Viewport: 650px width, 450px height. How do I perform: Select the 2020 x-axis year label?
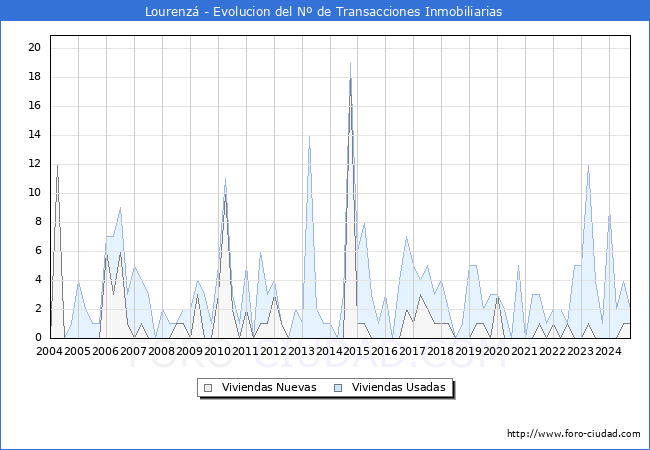[x=497, y=351]
